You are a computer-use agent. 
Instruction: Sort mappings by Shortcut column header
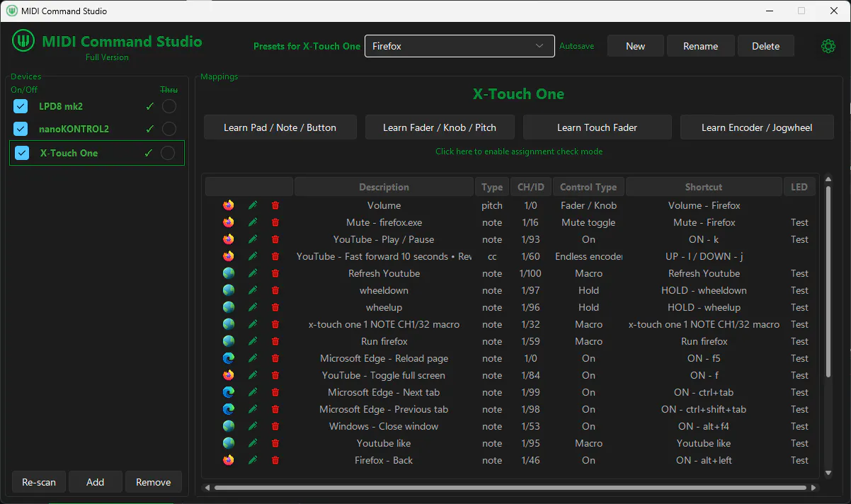[704, 187]
